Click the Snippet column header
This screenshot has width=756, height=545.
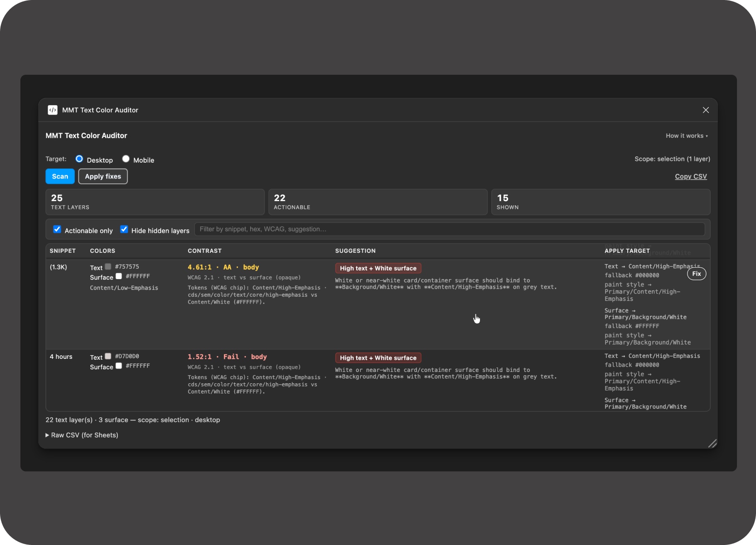(63, 251)
